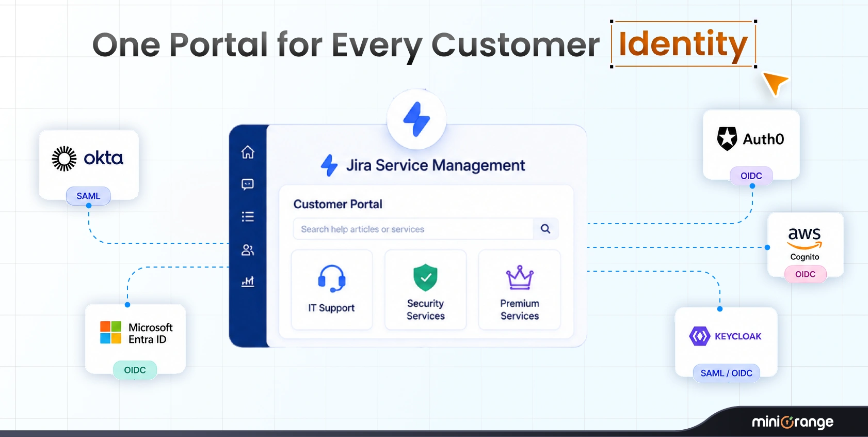Open the Premium Services card
Viewport: 868px width, 437px height.
tap(520, 290)
